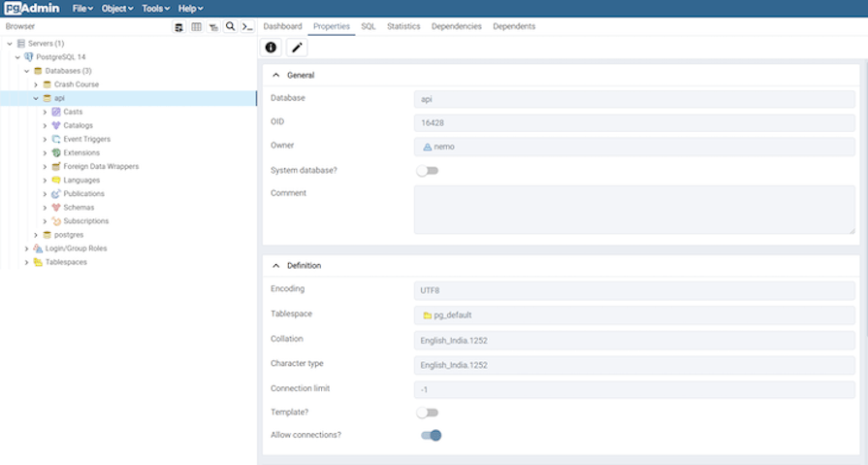
Task: Switch to the Statistics tab
Action: tap(403, 26)
